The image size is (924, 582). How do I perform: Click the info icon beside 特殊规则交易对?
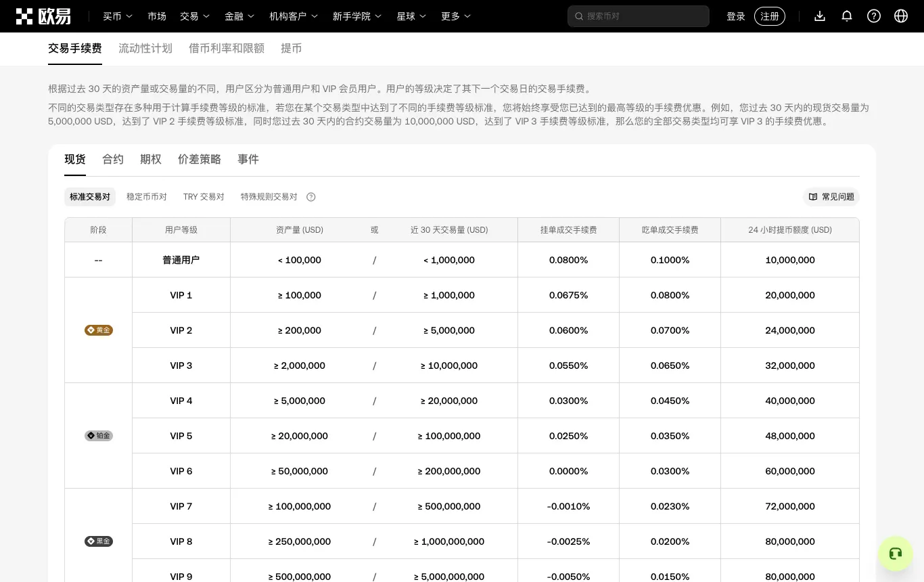coord(311,197)
